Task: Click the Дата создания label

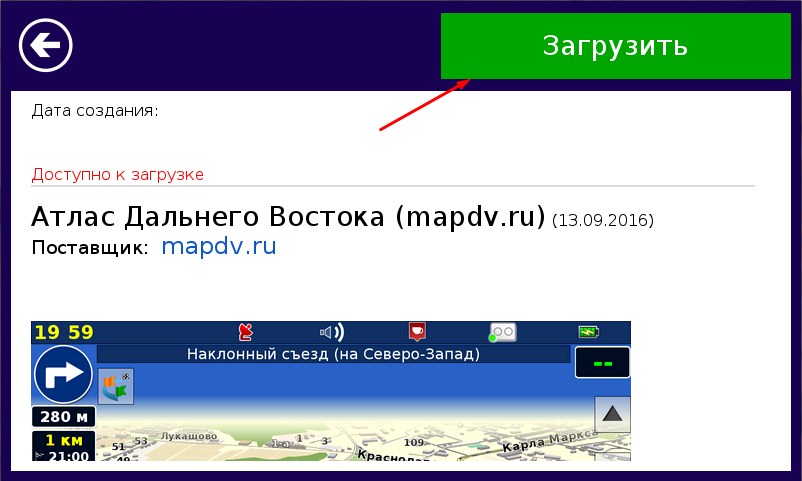Action: click(x=95, y=110)
